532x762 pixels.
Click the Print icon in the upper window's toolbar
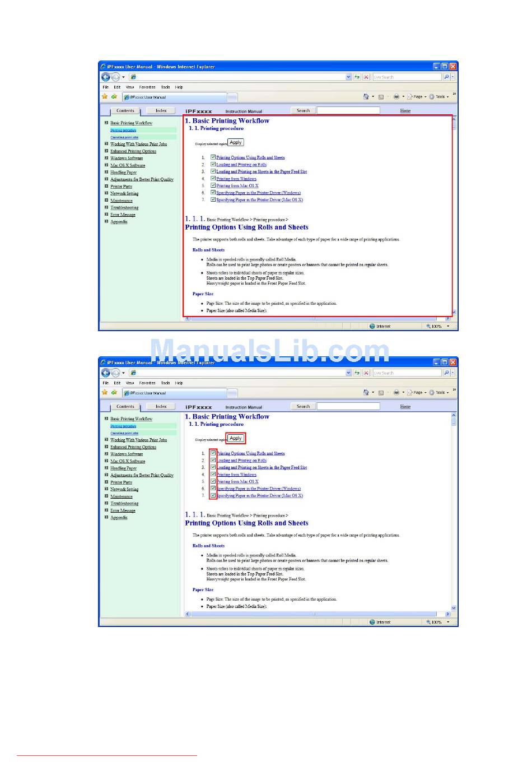tap(396, 96)
